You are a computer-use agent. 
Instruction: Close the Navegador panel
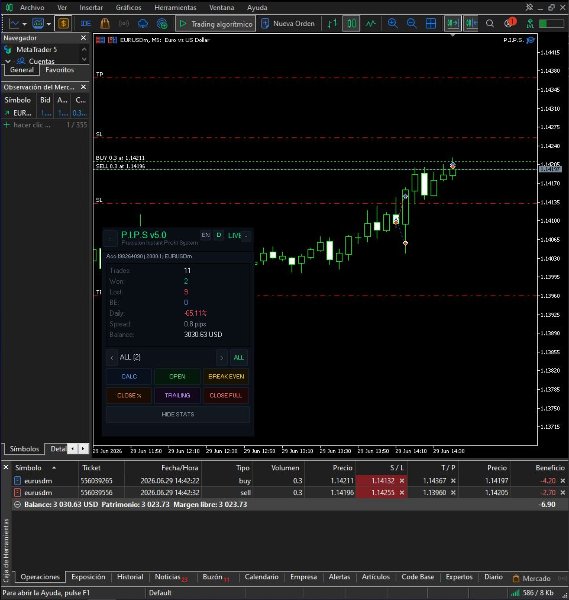[83, 38]
